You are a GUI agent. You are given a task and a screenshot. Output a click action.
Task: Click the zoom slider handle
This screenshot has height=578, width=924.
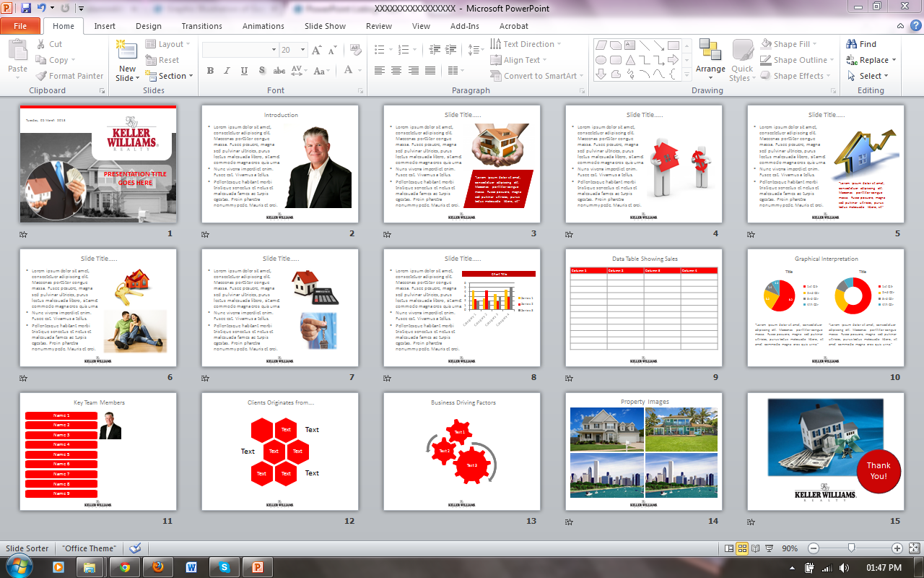(852, 548)
